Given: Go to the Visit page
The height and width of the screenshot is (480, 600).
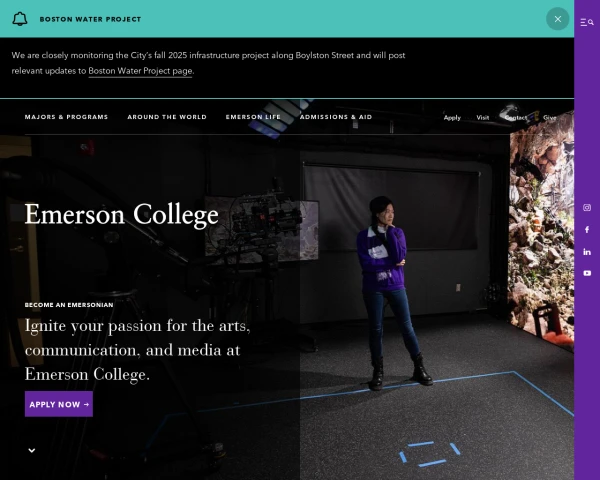Looking at the screenshot, I should 483,118.
